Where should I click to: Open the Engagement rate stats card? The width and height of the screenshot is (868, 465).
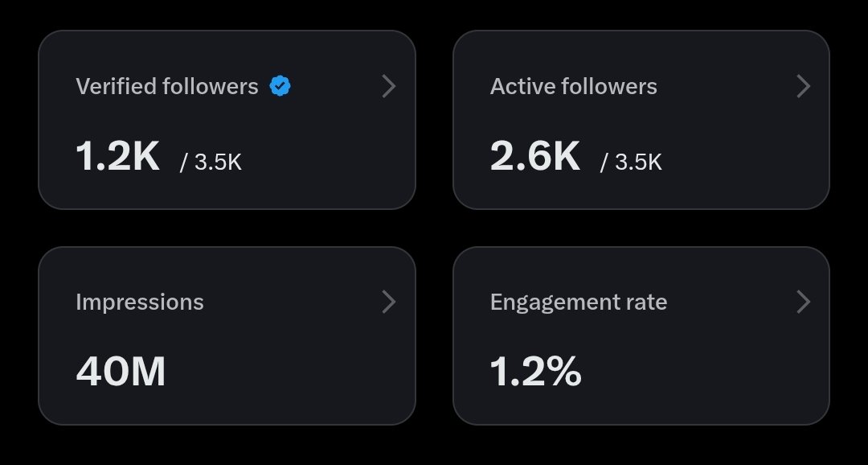click(641, 335)
